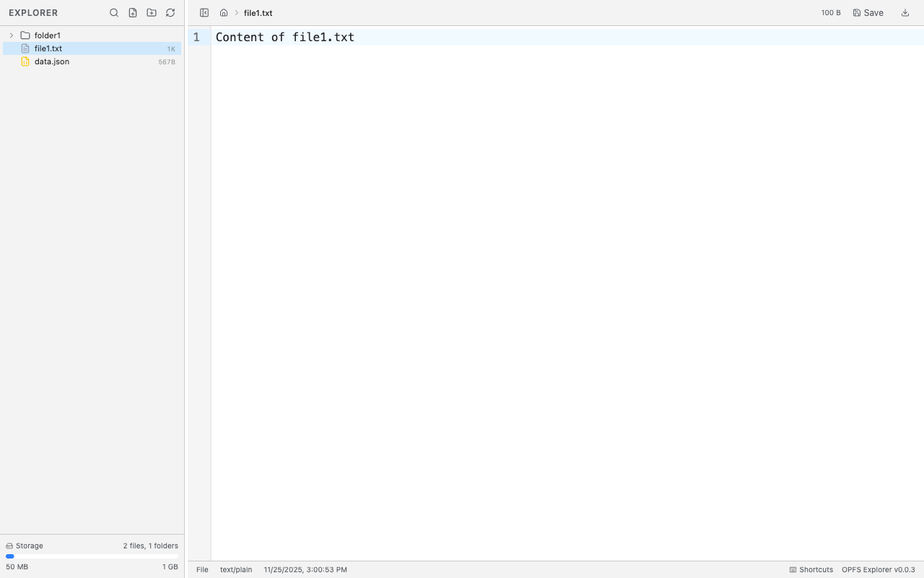Select file1.txt in the explorer

click(48, 48)
